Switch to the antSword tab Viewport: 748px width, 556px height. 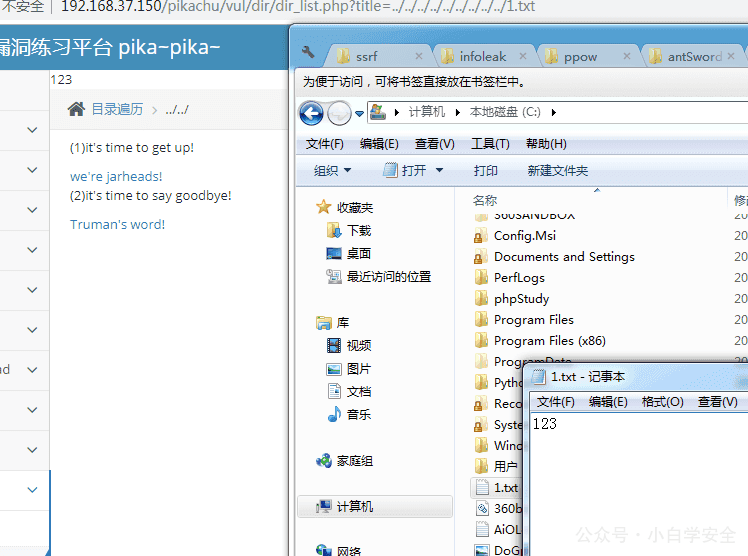[x=694, y=57]
